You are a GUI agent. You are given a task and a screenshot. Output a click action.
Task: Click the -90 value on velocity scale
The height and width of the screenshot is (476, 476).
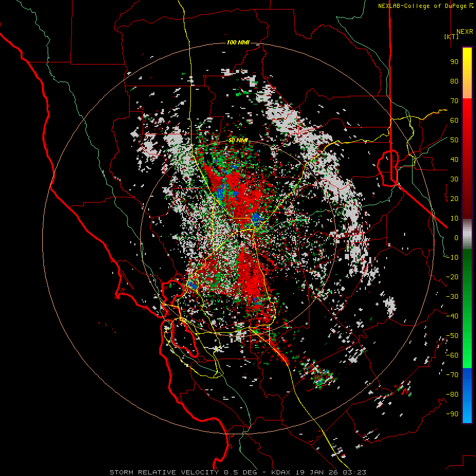click(452, 414)
